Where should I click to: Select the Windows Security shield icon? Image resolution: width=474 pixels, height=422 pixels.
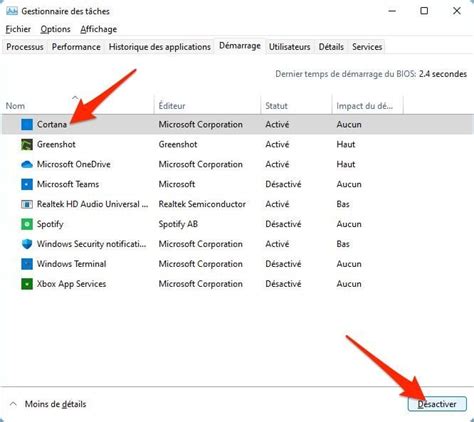point(27,244)
